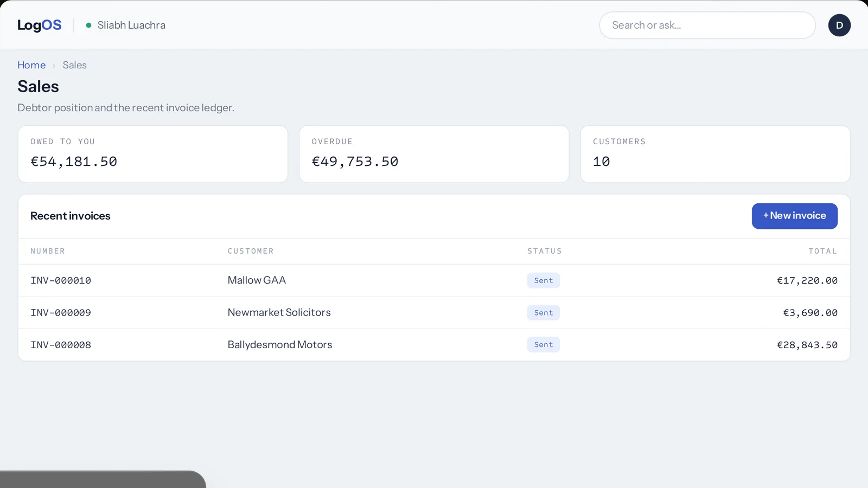Focus the Search or ask field
The image size is (868, 488).
coord(707,25)
